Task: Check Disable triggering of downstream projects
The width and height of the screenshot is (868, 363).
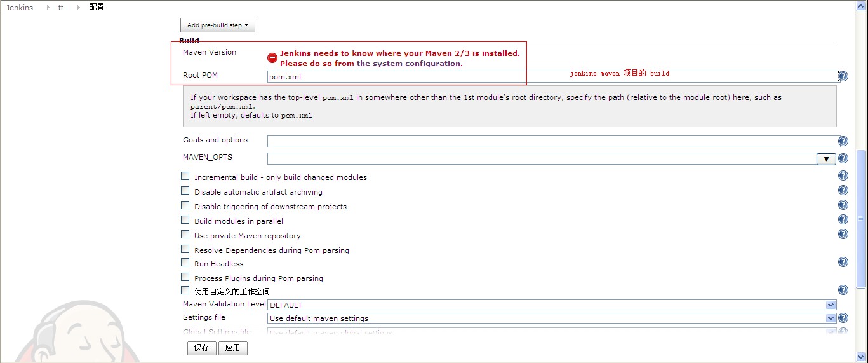Action: (185, 205)
